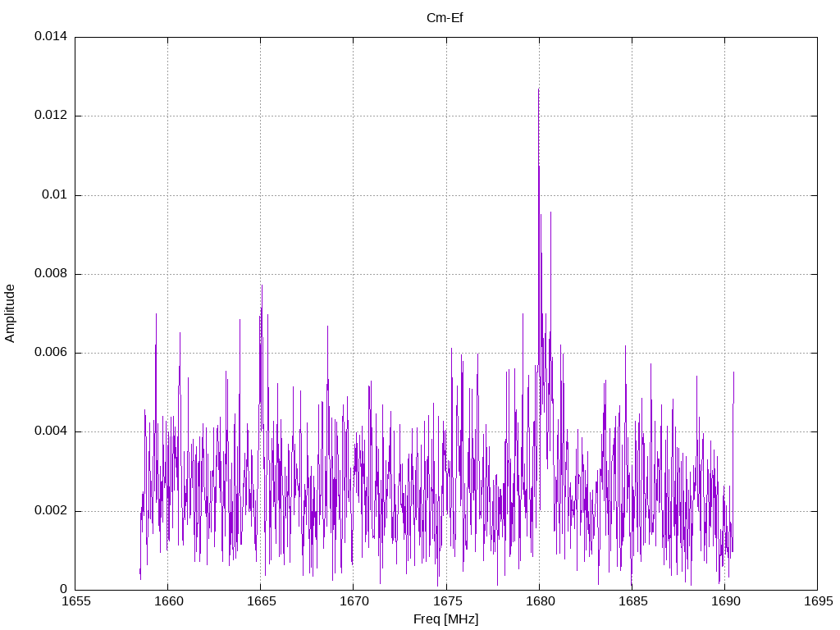Click the 0.002 y-axis tick label

tap(51, 510)
